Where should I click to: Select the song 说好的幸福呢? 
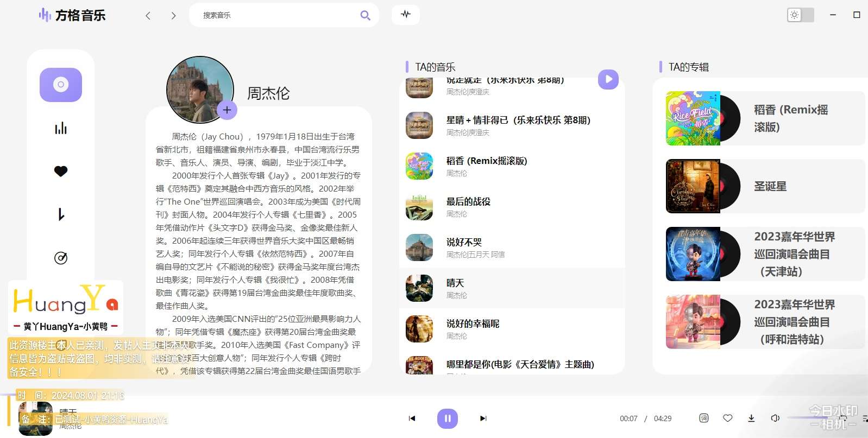tap(473, 323)
